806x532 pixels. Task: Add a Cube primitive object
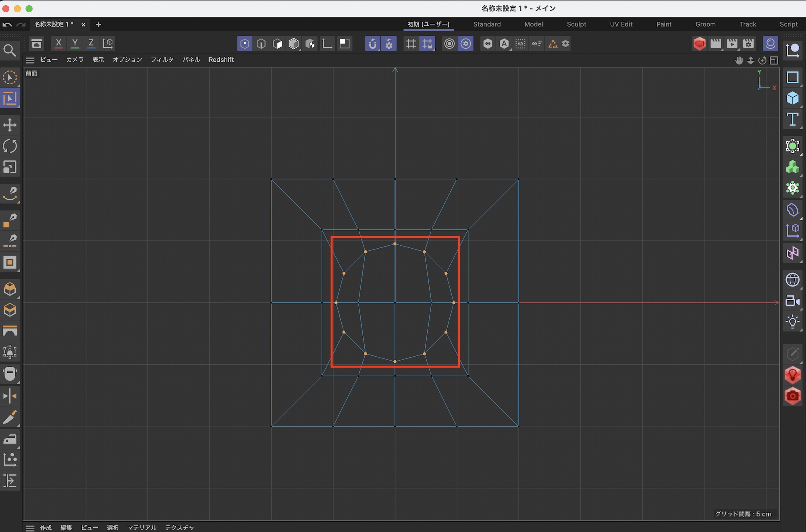[x=792, y=98]
